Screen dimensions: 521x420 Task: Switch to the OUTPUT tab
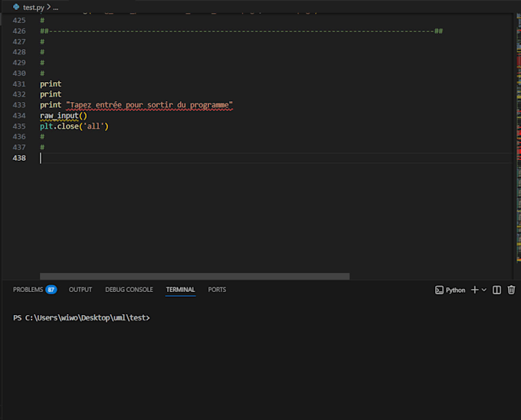click(80, 290)
